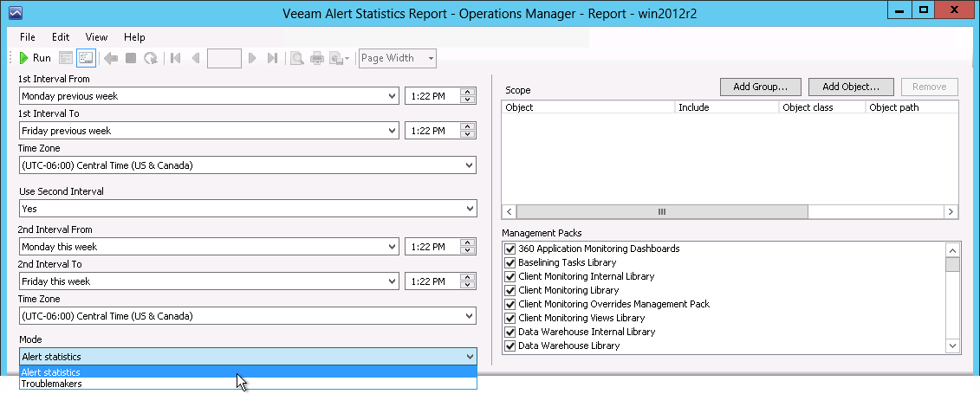The width and height of the screenshot is (980, 394).
Task: Uncheck Data Warehouse Internal Library
Action: pos(509,332)
